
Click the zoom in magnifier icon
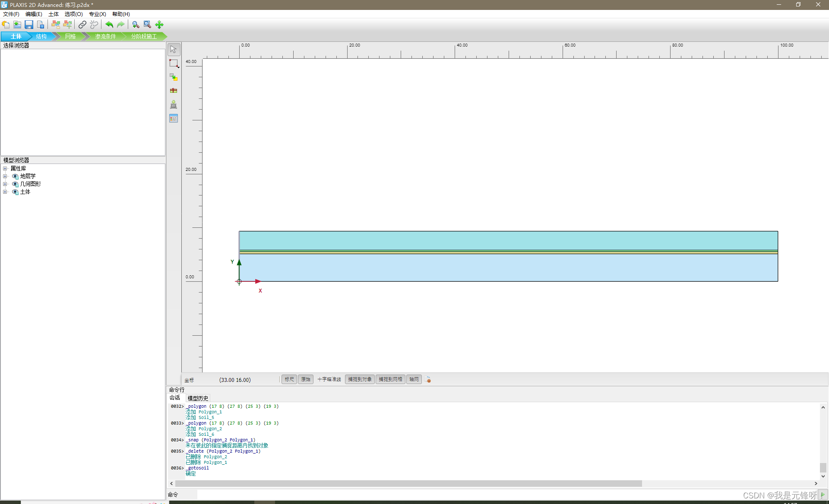point(136,25)
